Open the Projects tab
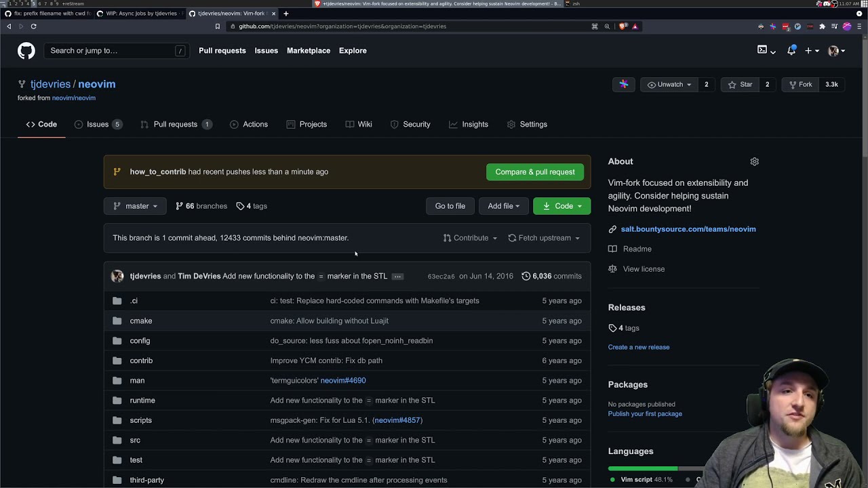 (x=307, y=124)
